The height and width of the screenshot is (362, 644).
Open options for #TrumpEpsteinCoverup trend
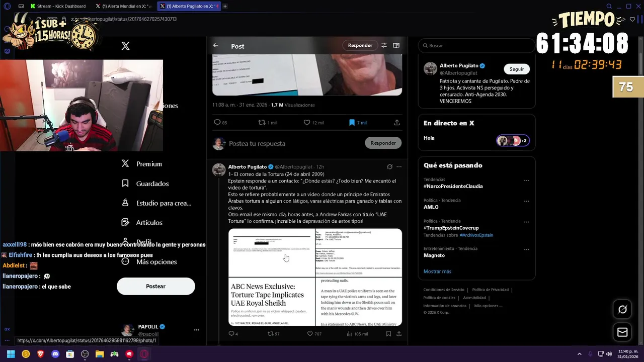pos(526,222)
